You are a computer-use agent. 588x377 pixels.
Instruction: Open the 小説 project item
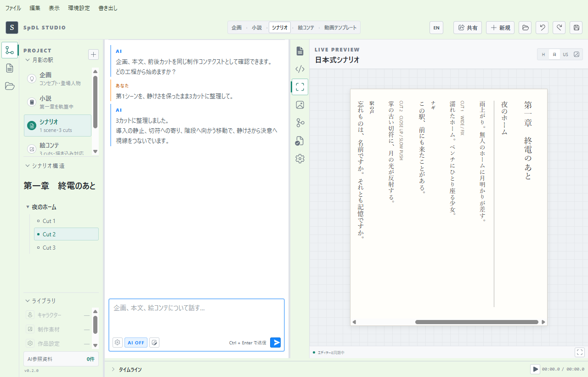click(57, 102)
